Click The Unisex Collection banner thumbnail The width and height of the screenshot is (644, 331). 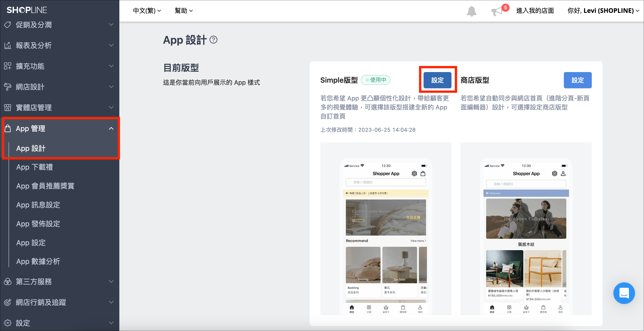pos(526,218)
